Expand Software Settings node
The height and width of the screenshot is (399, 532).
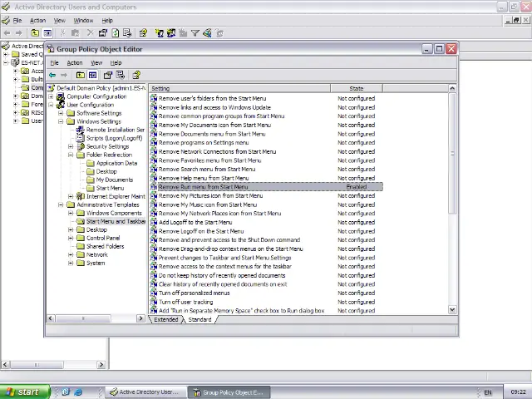click(x=61, y=113)
